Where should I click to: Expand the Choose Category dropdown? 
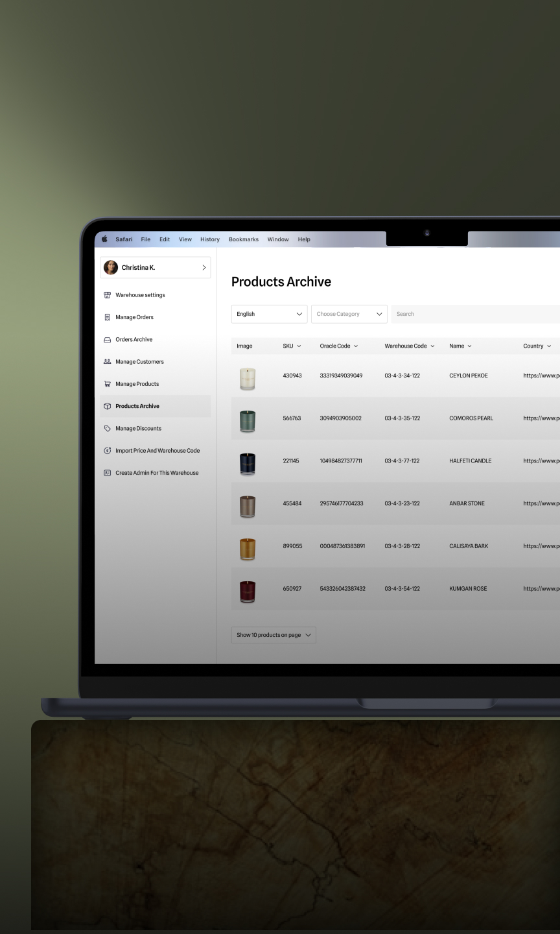pos(349,314)
